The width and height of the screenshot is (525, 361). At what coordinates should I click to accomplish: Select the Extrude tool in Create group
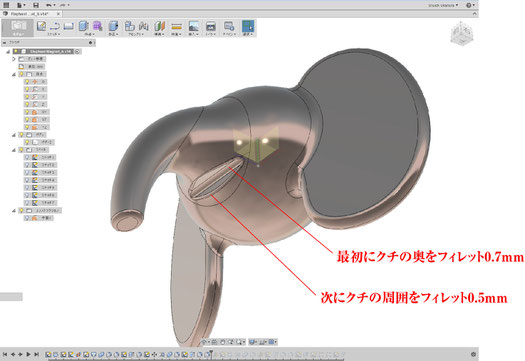tap(84, 26)
